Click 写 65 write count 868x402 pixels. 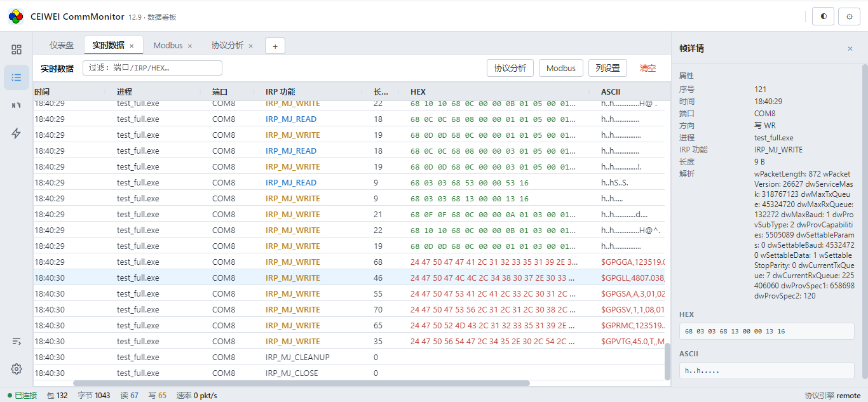click(x=158, y=396)
